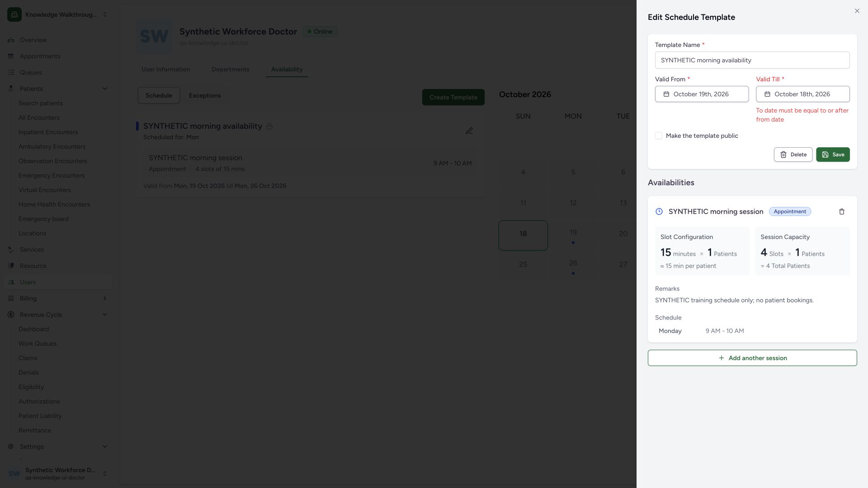
Task: Click the Appointments calendar icon in sidebar
Action: (11, 56)
